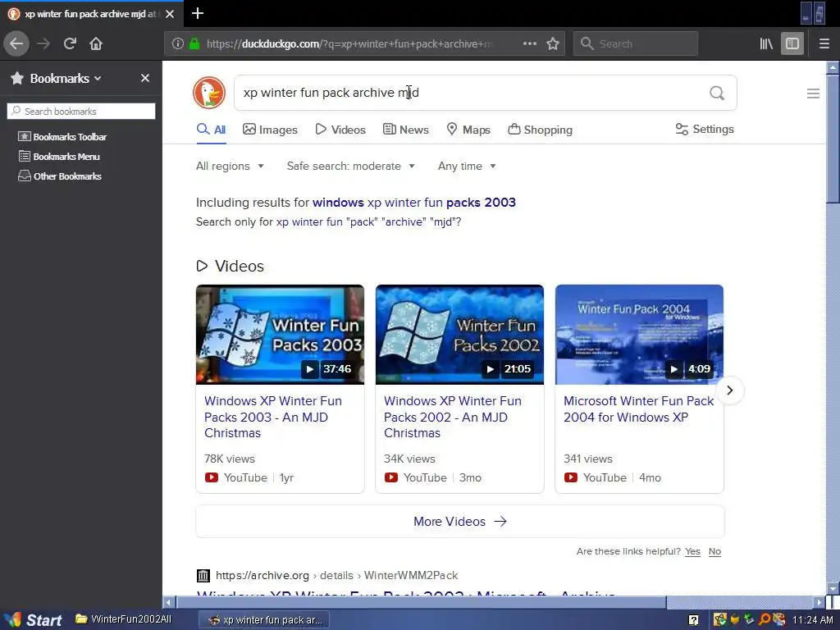This screenshot has width=840, height=630.
Task: Open Windows XP Winter Fun Packs 2002 title
Action: coord(453,417)
